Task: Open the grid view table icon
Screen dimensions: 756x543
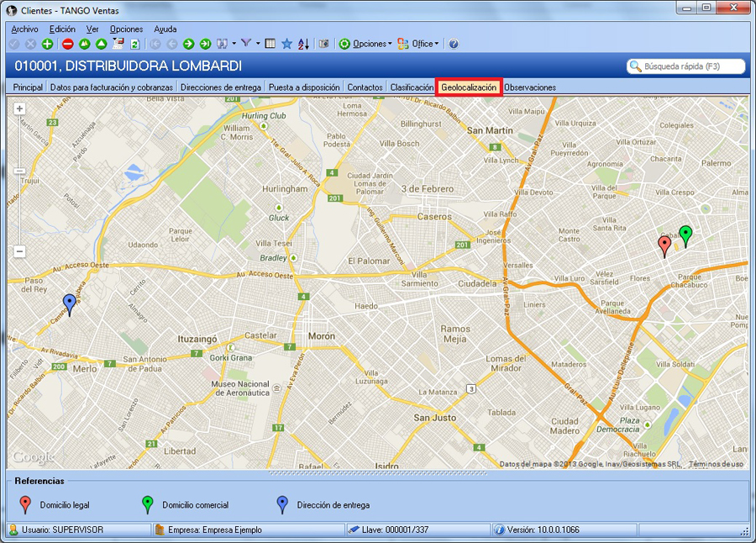Action: [x=270, y=44]
